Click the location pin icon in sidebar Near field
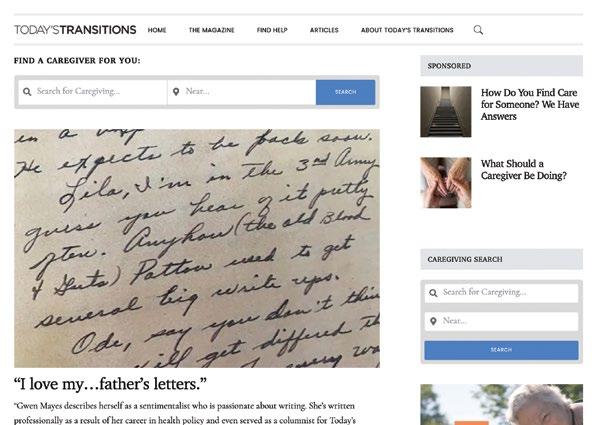This screenshot has width=602, height=425. [433, 321]
